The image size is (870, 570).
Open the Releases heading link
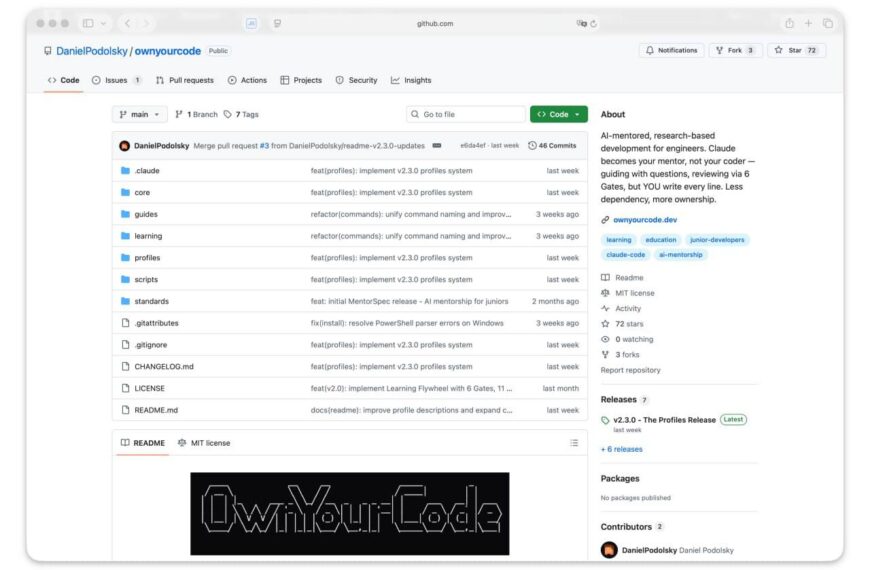pyautogui.click(x=618, y=400)
